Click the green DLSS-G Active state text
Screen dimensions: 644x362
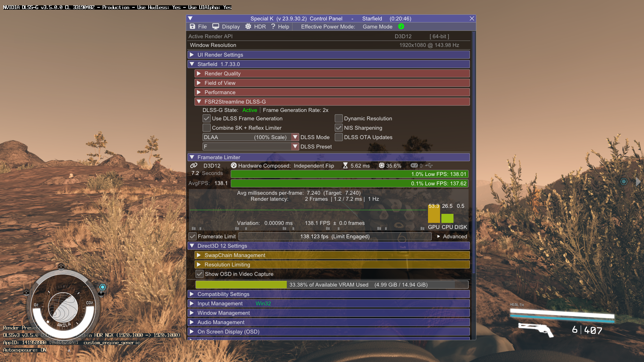tap(250, 110)
